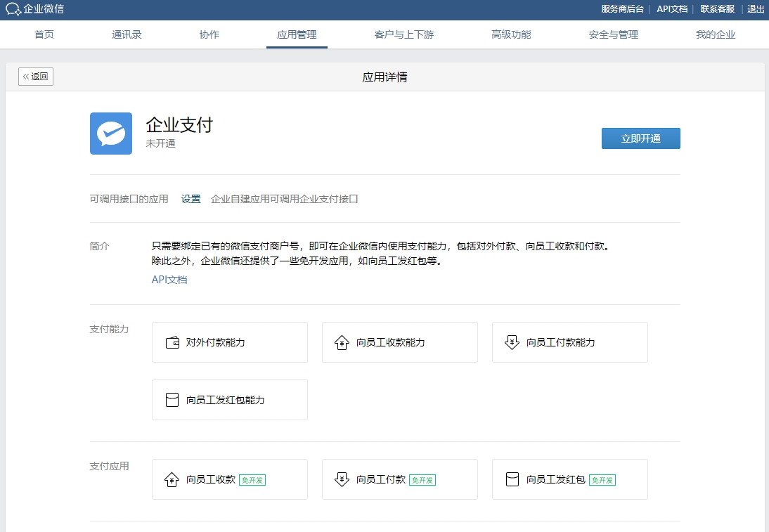Click the intro line starting with 只需要绑定已有的微信支付商户号
Screen dimensions: 769x532
click(x=382, y=246)
